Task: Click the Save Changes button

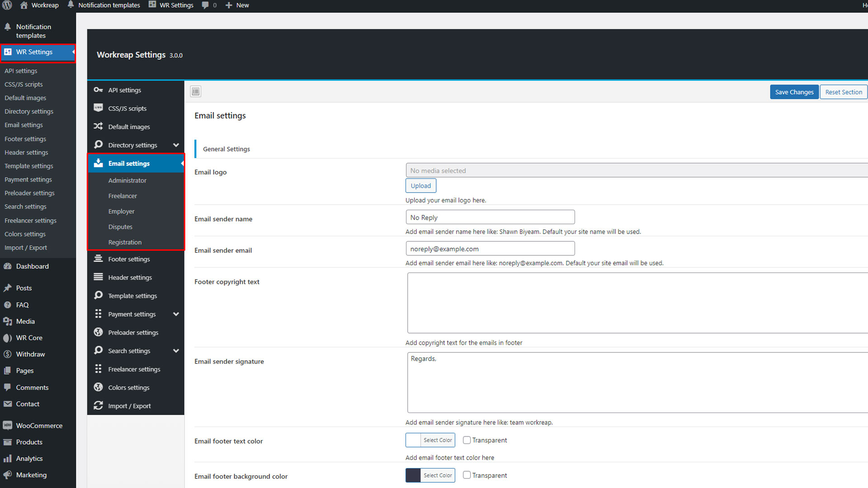Action: pyautogui.click(x=794, y=92)
